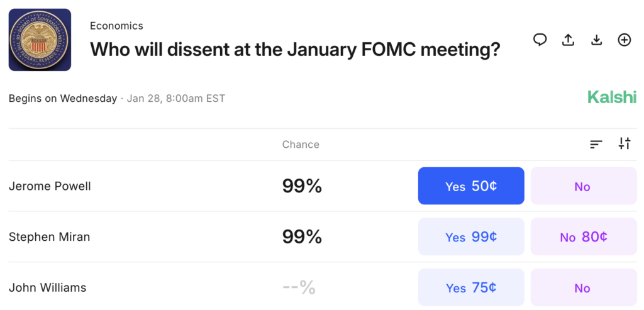Choose No 80¢ for Stephen Miran
The image size is (644, 310).
click(583, 237)
